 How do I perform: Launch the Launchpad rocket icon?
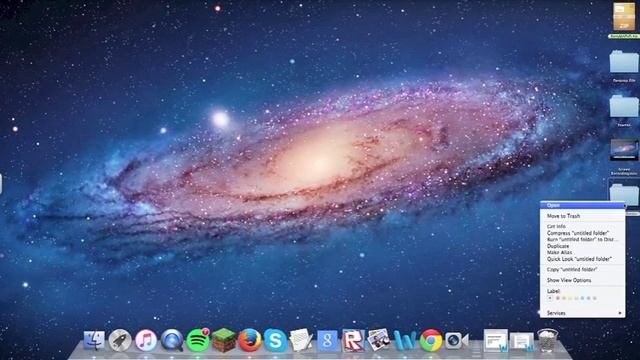pyautogui.click(x=120, y=340)
